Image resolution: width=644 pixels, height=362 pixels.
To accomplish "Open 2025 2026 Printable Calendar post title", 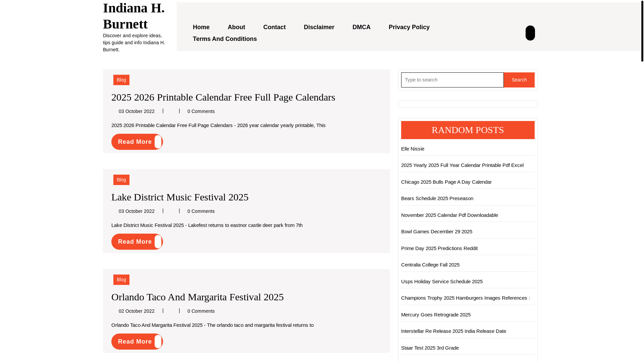I will [x=223, y=97].
